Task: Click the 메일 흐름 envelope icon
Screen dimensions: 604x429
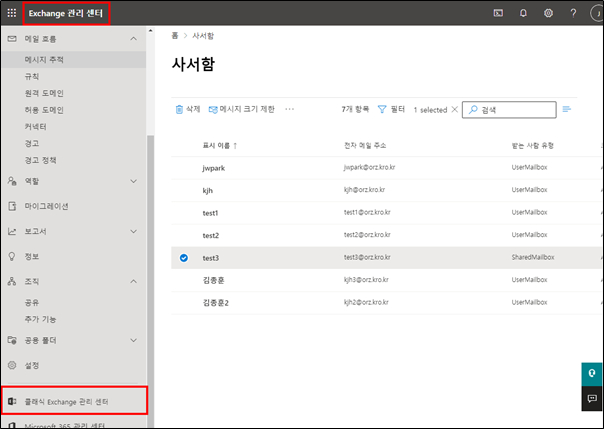Action: [x=12, y=39]
